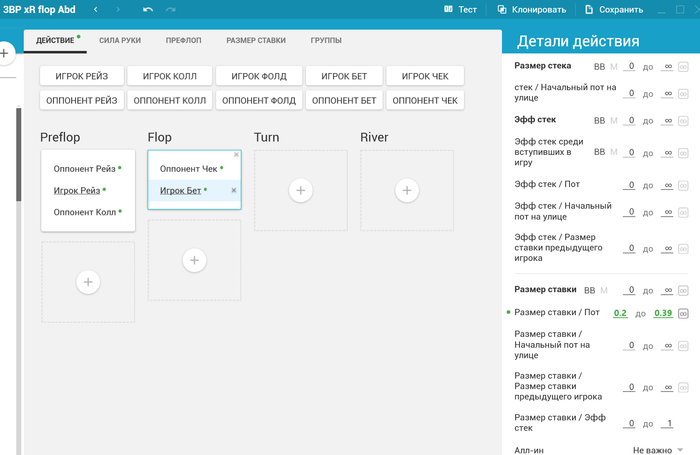Click the left vertical scrollbar thumb
This screenshot has height=455, width=700.
click(x=18, y=154)
